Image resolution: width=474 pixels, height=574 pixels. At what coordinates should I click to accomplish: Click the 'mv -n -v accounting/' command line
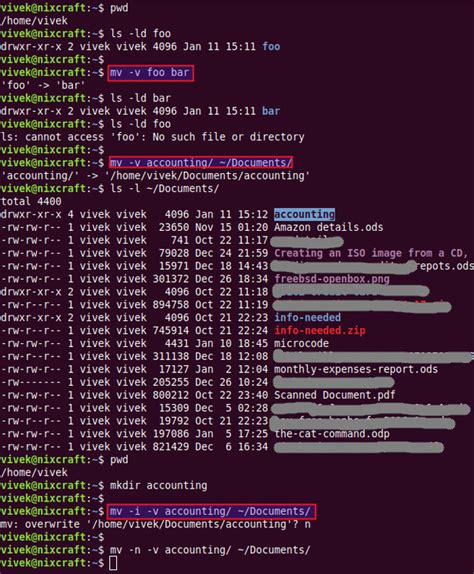[210, 550]
